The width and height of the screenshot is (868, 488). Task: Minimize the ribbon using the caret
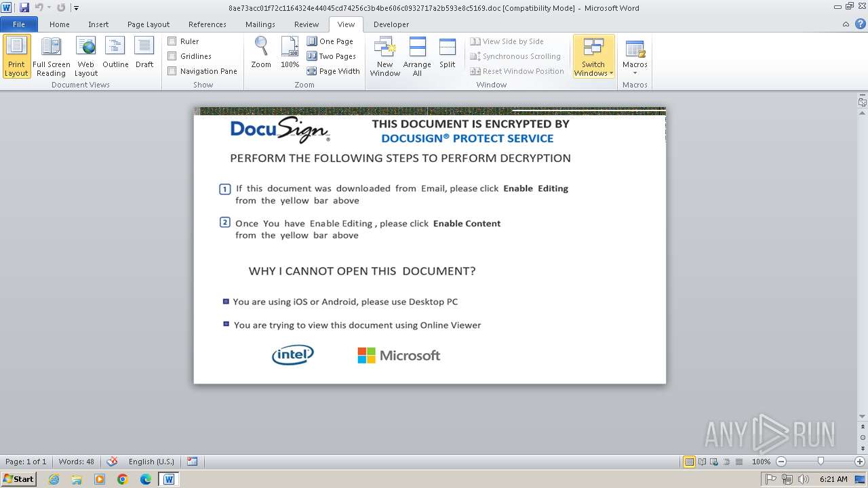click(x=846, y=24)
